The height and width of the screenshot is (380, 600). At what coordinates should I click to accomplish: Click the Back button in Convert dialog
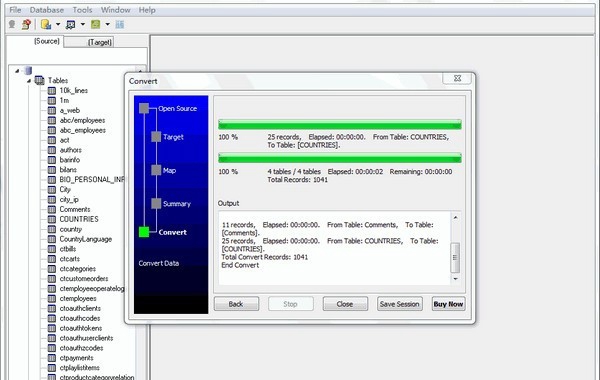[x=236, y=304]
